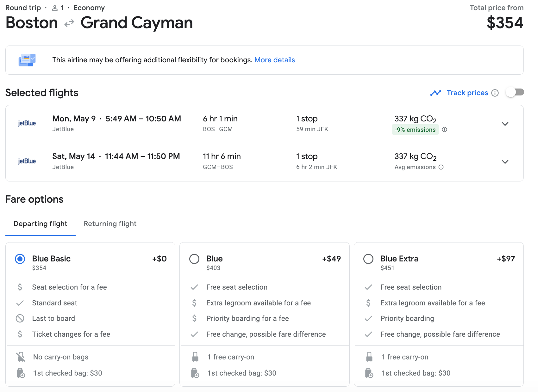The height and width of the screenshot is (392, 538).
Task: Click info icon next to Avg emissions
Action: pos(441,167)
